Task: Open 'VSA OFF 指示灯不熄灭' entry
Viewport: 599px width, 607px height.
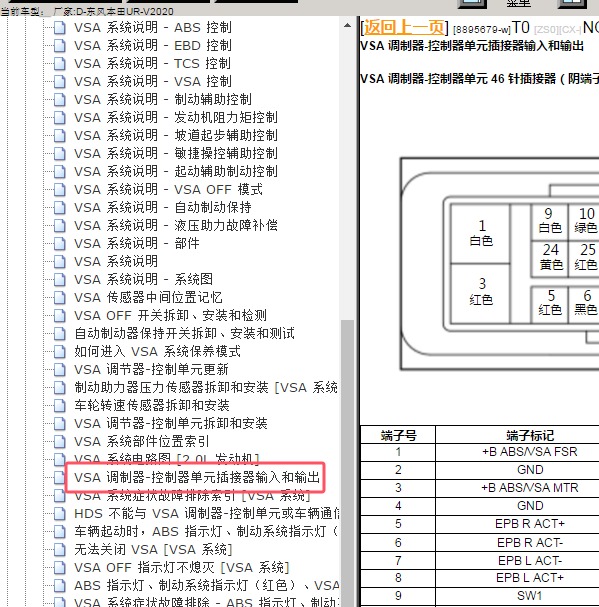Action: [182, 568]
